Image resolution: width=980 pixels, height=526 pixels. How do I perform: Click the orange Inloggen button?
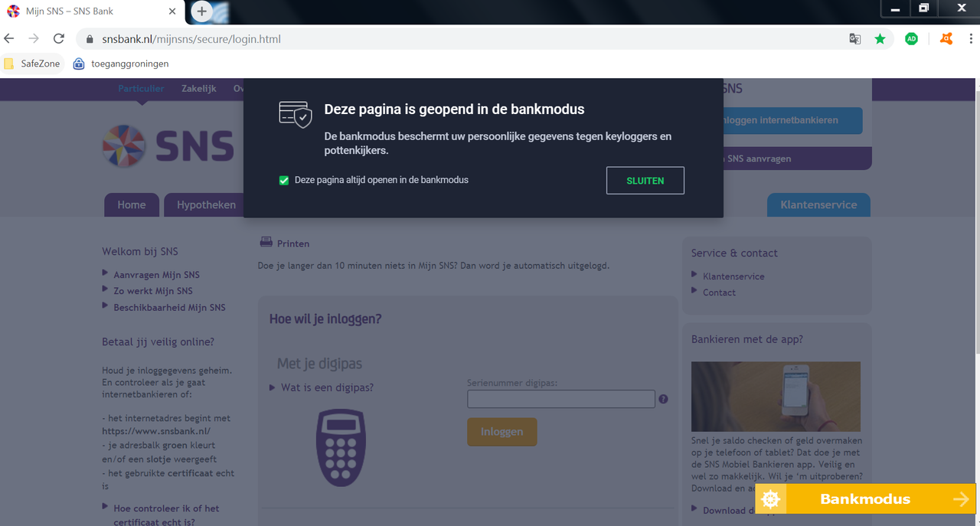[x=502, y=432]
